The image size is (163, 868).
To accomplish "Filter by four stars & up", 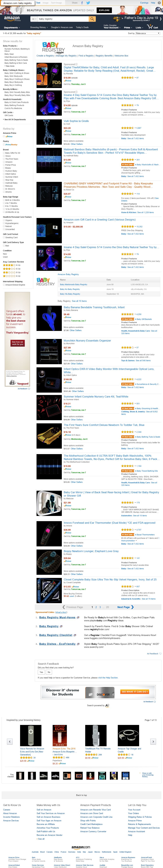I will 12,265.
